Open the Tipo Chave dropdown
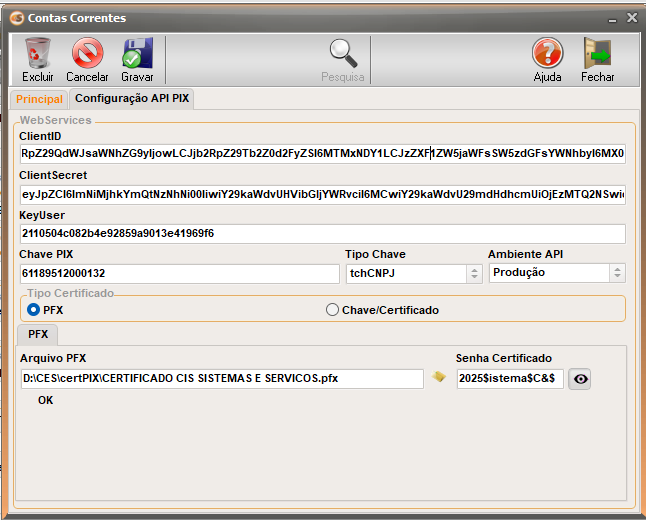The height and width of the screenshot is (520, 646). pyautogui.click(x=474, y=273)
